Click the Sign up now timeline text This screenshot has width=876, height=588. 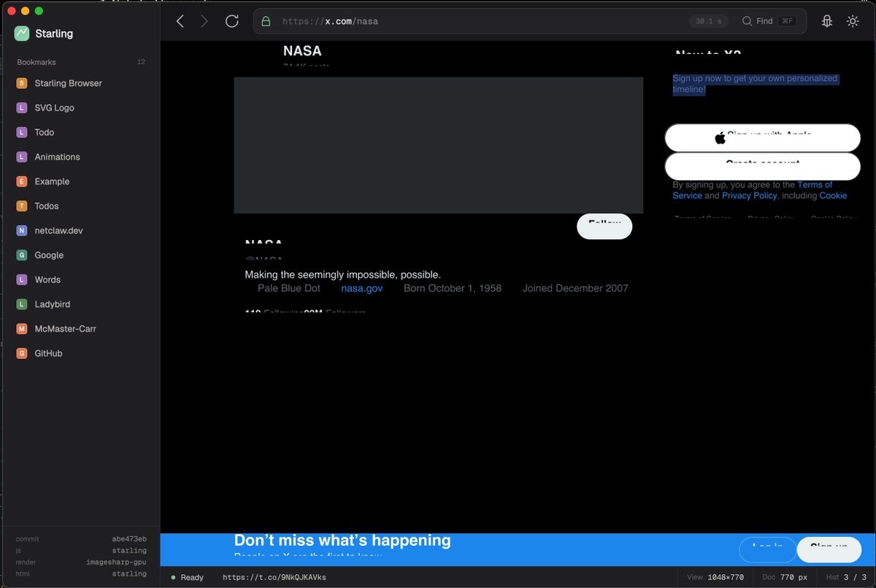click(755, 84)
